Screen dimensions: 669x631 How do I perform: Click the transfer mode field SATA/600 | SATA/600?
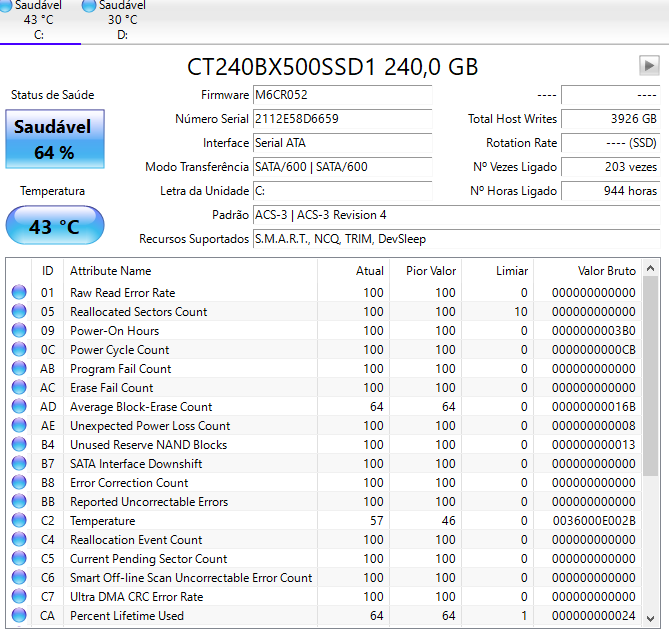[342, 167]
